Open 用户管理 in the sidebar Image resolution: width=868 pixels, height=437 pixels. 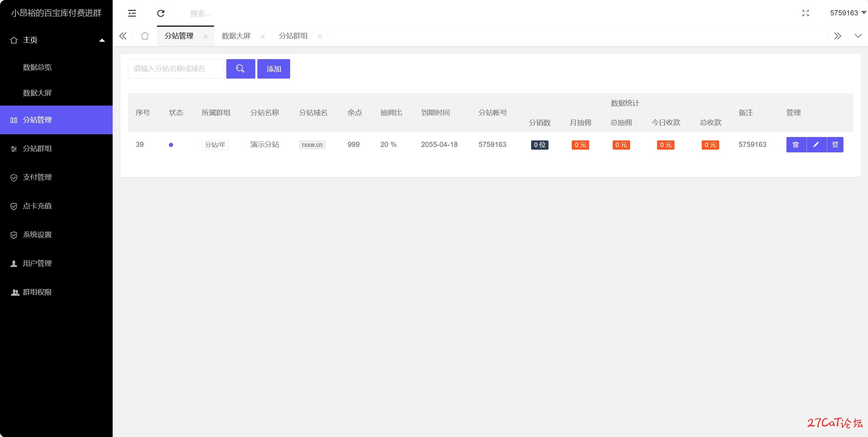pos(56,263)
